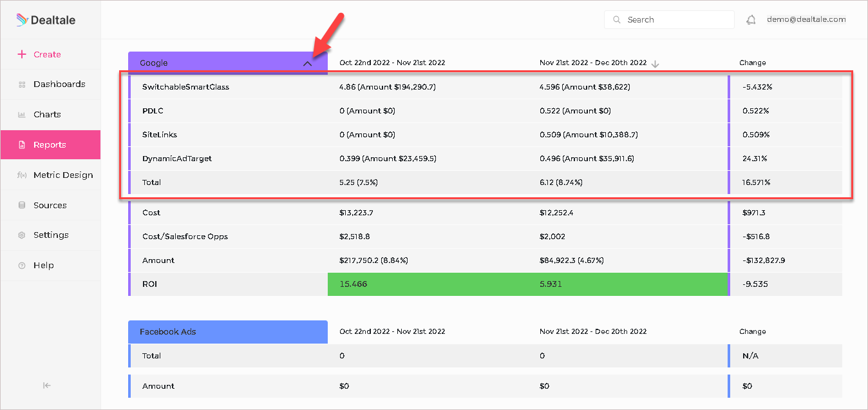This screenshot has height=410, width=868.
Task: Click the Sources database icon
Action: coord(22,205)
